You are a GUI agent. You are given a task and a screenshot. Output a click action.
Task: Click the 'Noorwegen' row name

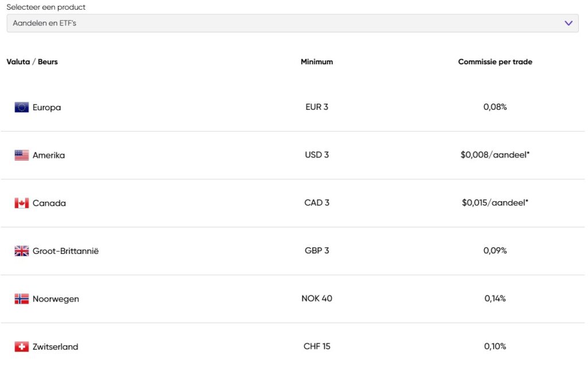56,299
